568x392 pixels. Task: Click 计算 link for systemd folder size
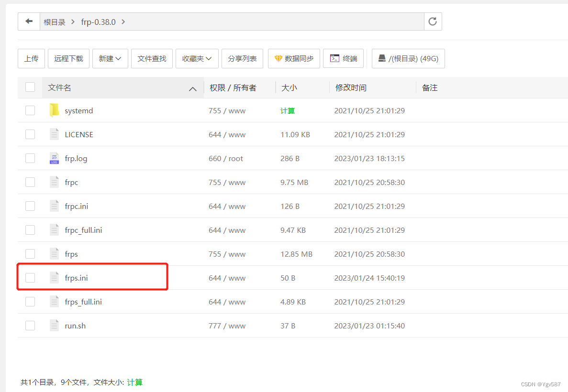coord(287,110)
